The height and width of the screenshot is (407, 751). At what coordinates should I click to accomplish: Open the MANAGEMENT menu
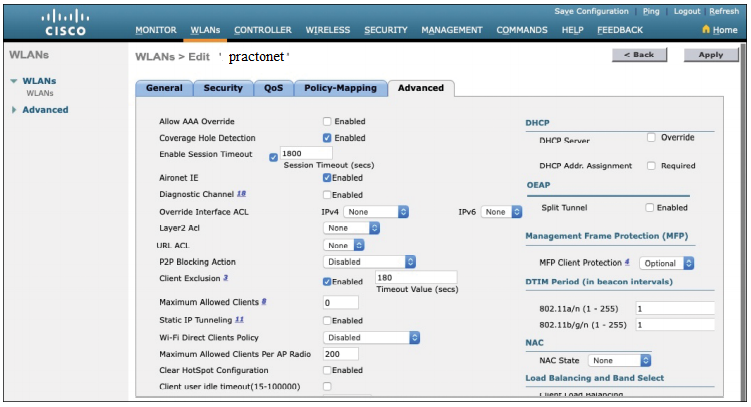tap(452, 30)
